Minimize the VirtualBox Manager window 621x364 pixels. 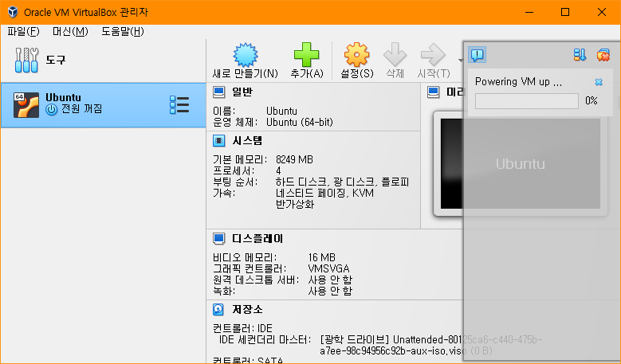click(x=529, y=12)
